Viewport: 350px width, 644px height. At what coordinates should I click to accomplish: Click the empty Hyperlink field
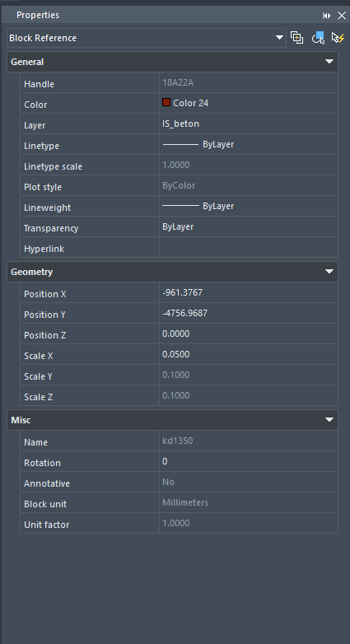point(249,247)
